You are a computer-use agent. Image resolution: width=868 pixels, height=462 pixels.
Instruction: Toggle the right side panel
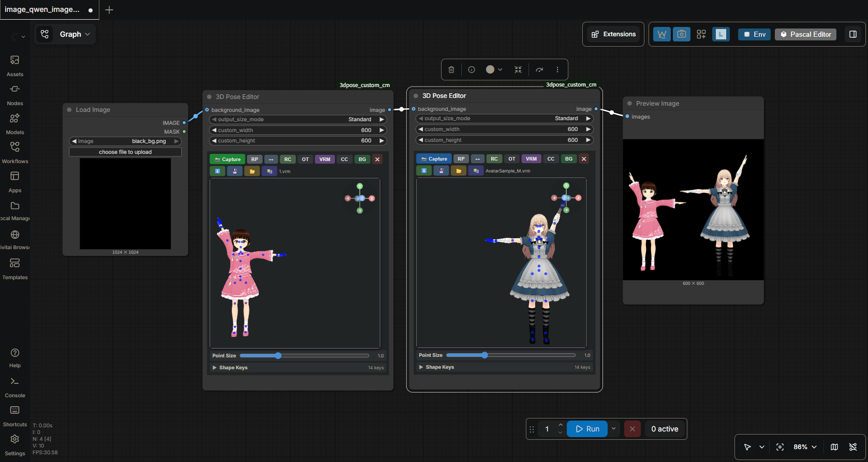click(853, 34)
